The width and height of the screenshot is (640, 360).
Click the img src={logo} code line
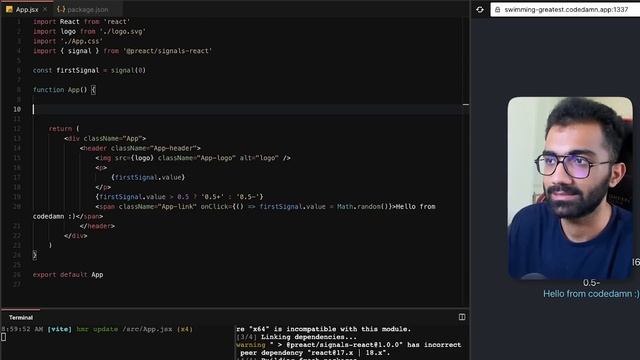pyautogui.click(x=193, y=158)
